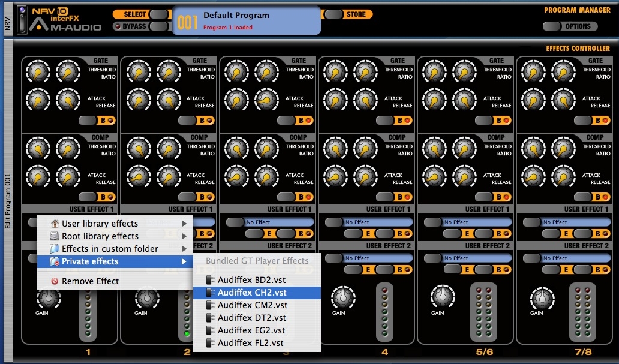Select Audiffex BD2.vst plugin icon

coord(211,280)
